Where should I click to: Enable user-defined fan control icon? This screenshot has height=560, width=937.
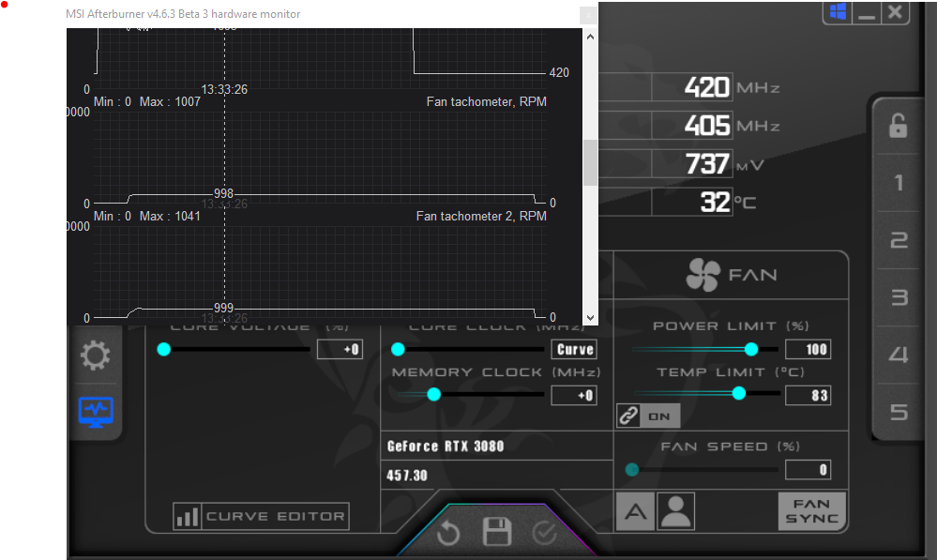pos(676,511)
